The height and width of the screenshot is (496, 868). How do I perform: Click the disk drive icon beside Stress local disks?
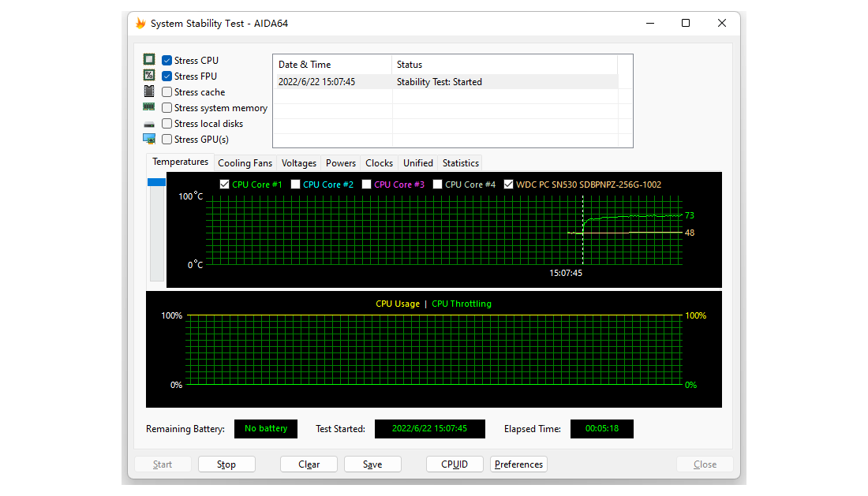149,125
